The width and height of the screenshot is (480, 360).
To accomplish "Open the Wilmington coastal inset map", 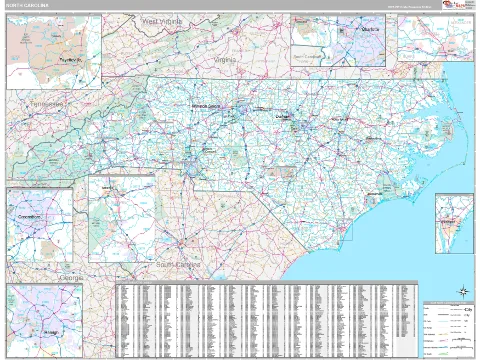I will pyautogui.click(x=454, y=223).
